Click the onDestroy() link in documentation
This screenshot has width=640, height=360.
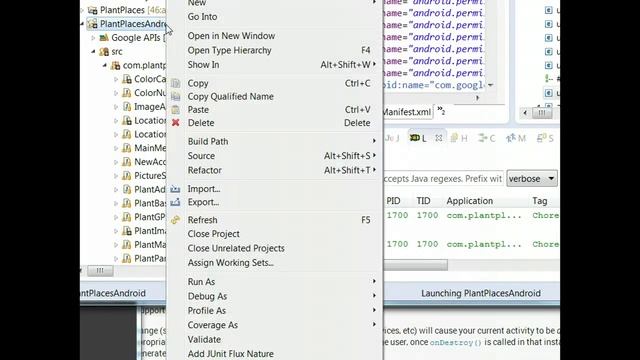456,342
